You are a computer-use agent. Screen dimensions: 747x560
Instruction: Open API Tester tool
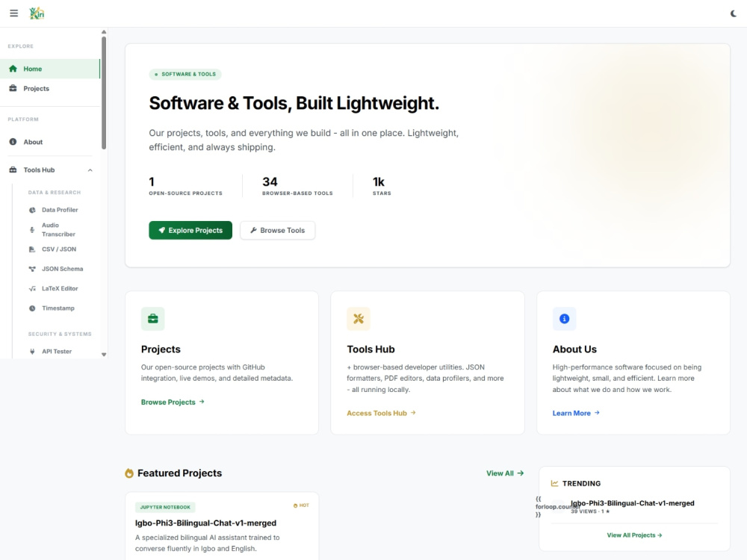click(57, 352)
